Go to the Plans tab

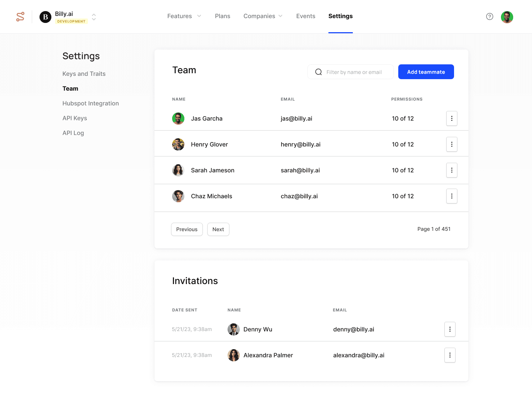click(x=222, y=16)
